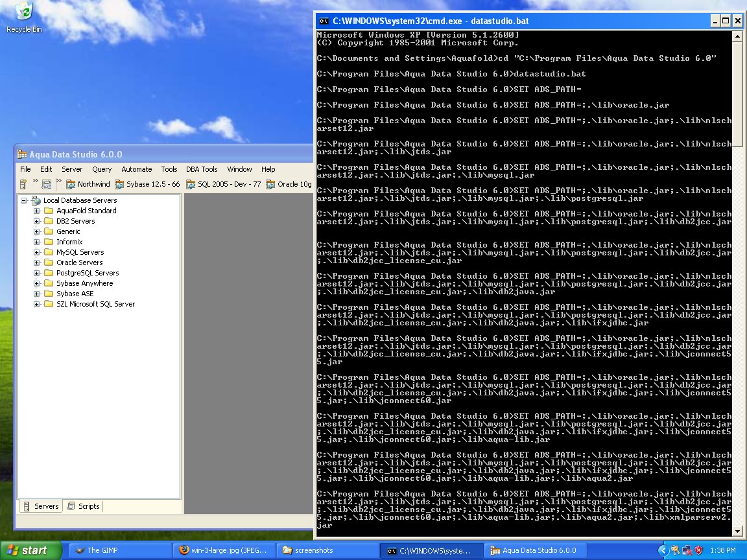Viewport: 747px width, 560px height.
Task: Switch to C:\WINDOWS\syste... taskbar button
Action: click(x=432, y=550)
